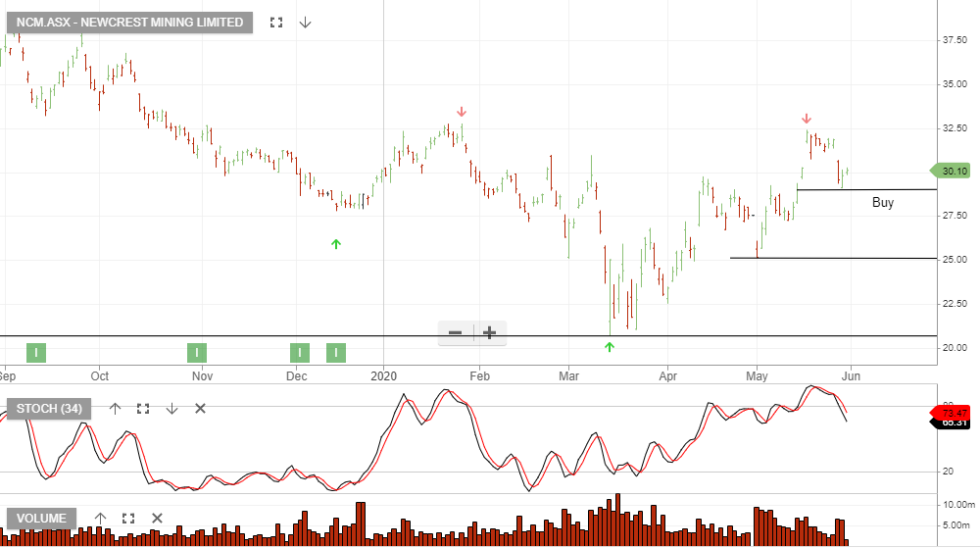Move the STOCH panel down
The width and height of the screenshot is (980, 548).
click(x=171, y=409)
